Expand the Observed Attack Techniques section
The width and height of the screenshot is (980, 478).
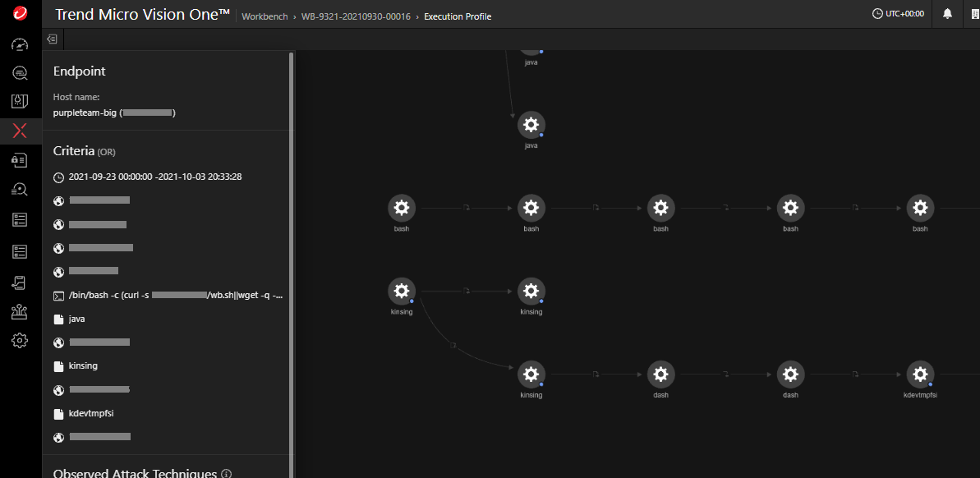135,474
